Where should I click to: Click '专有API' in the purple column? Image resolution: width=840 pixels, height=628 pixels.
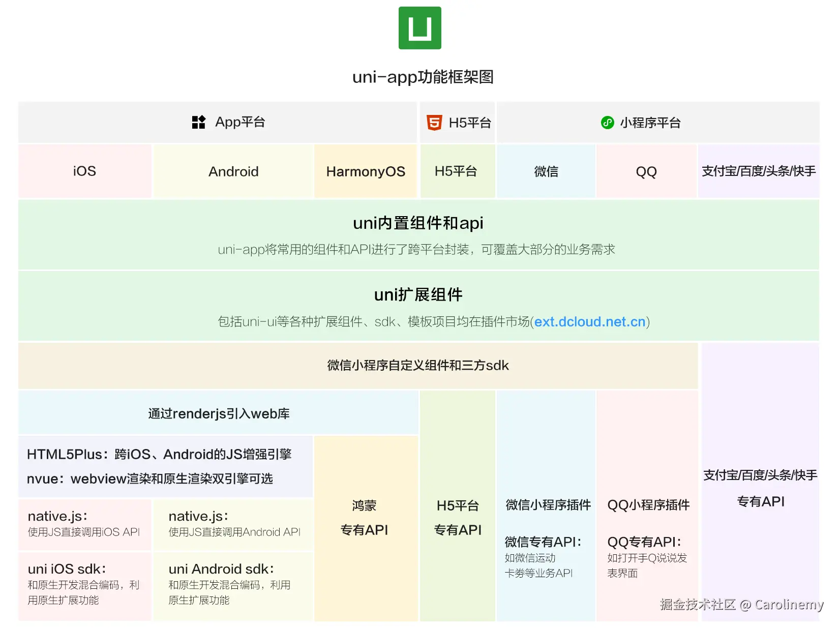761,501
